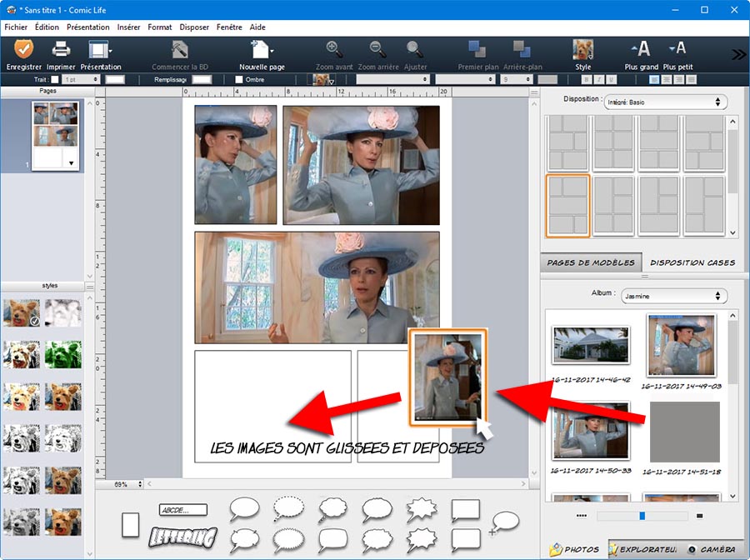Screen dimensions: 750x560
Task: Open the Insérer menu
Action: pyautogui.click(x=128, y=27)
